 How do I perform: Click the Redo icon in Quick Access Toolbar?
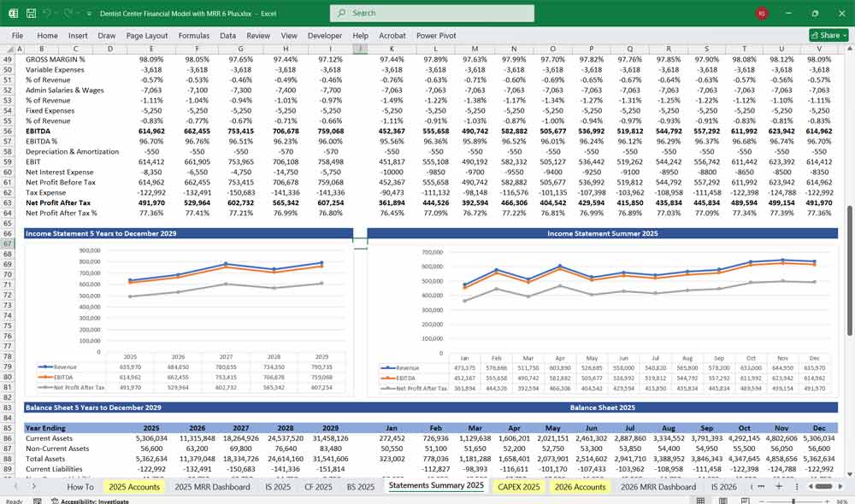pyautogui.click(x=65, y=13)
